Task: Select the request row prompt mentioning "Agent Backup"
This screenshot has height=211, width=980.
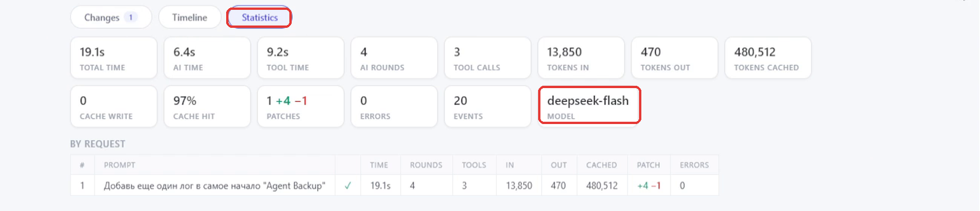Action: pyautogui.click(x=215, y=186)
